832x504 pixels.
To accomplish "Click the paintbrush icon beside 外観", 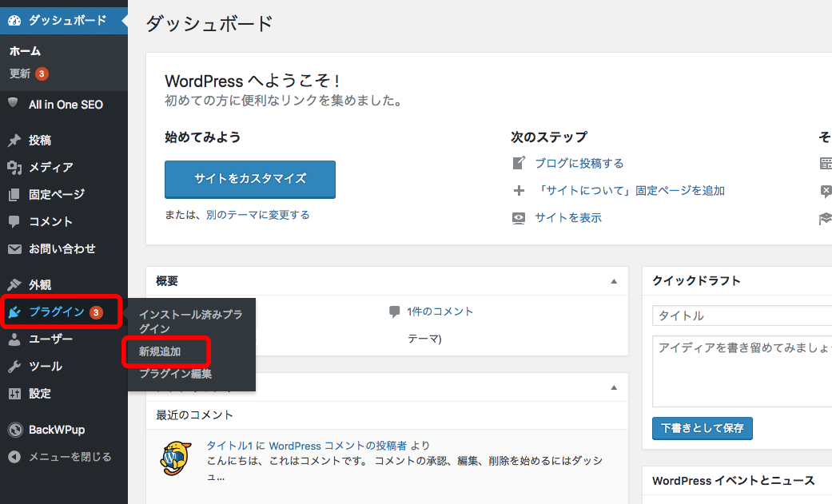I will point(14,285).
